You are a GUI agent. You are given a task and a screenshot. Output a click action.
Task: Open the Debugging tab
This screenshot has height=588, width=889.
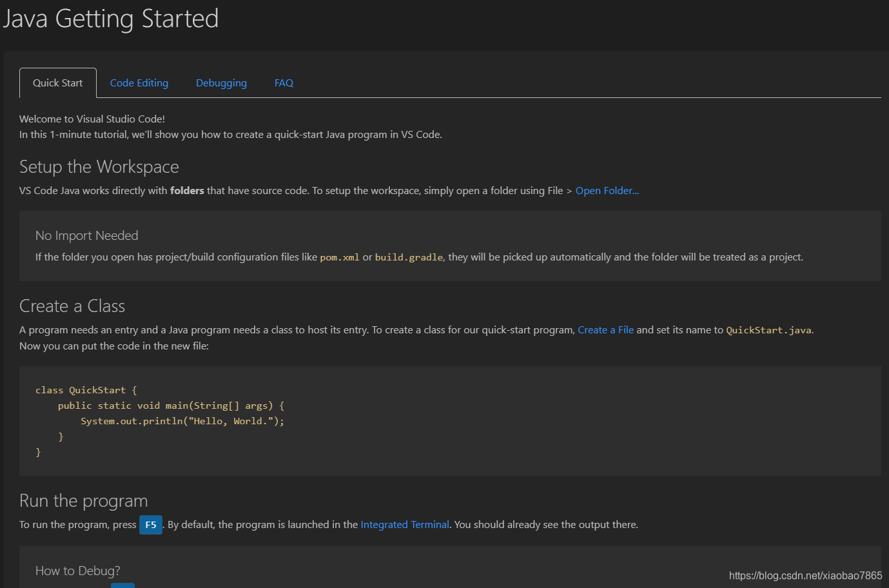tap(221, 83)
